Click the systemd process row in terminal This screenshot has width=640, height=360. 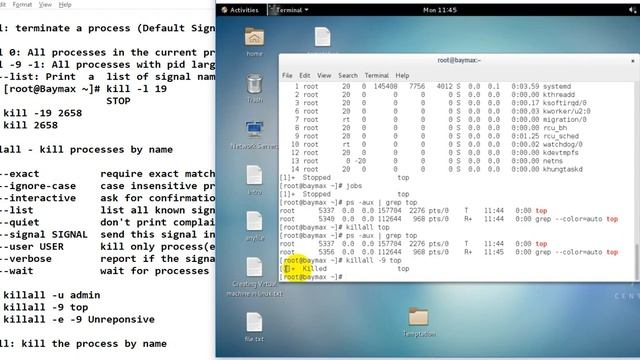point(432,87)
